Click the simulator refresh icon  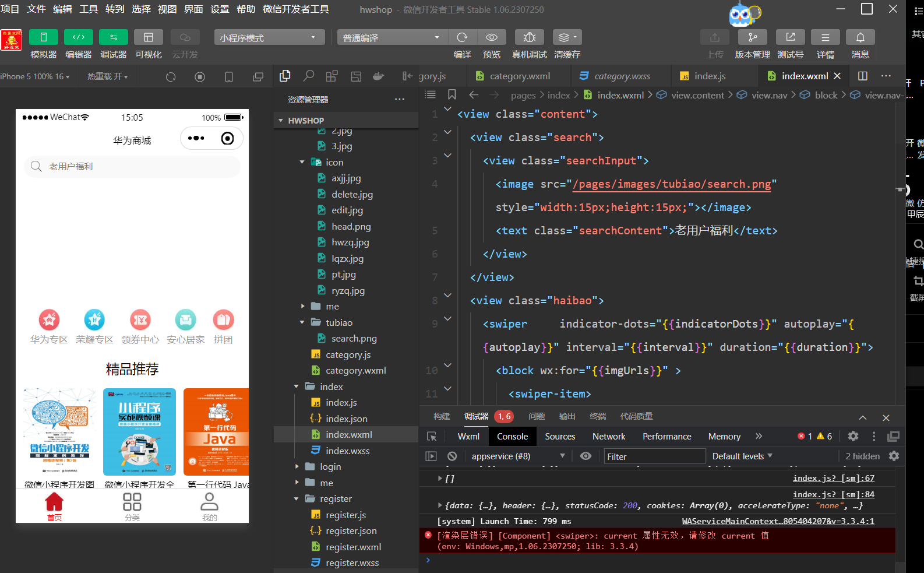pyautogui.click(x=171, y=77)
